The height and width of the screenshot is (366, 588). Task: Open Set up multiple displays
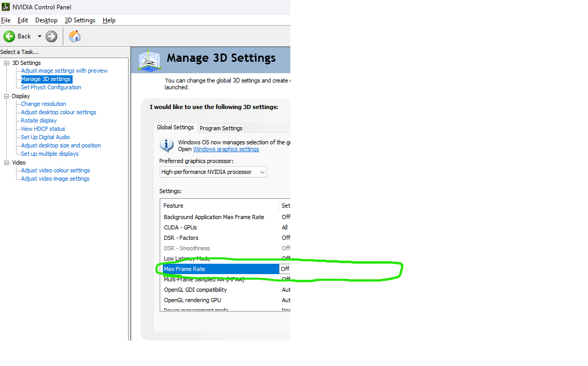(x=50, y=154)
